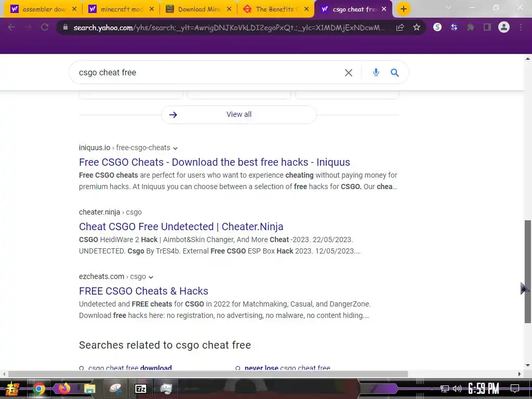Close the 'minecraft mod' tab
Screen dimensions: 532x399
(152, 9)
